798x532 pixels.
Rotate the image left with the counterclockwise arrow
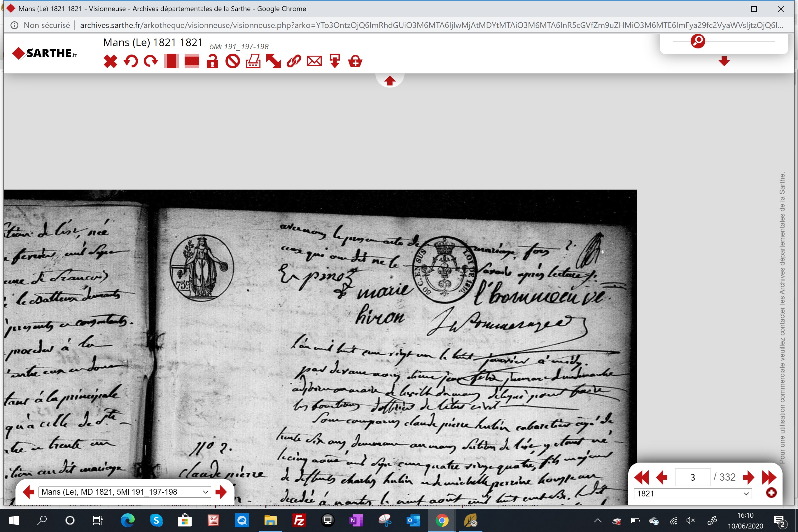click(131, 62)
